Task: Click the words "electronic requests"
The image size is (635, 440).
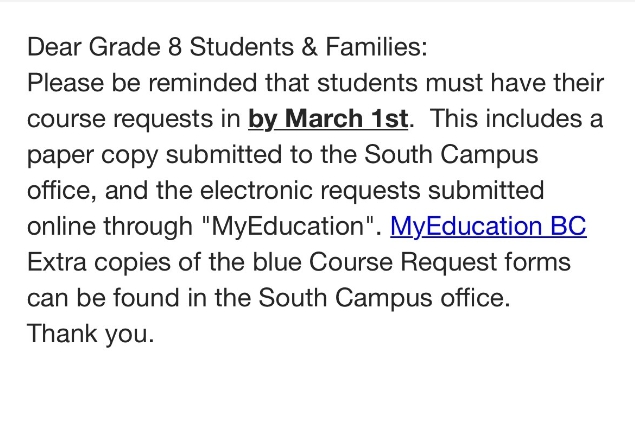Action: tap(310, 190)
